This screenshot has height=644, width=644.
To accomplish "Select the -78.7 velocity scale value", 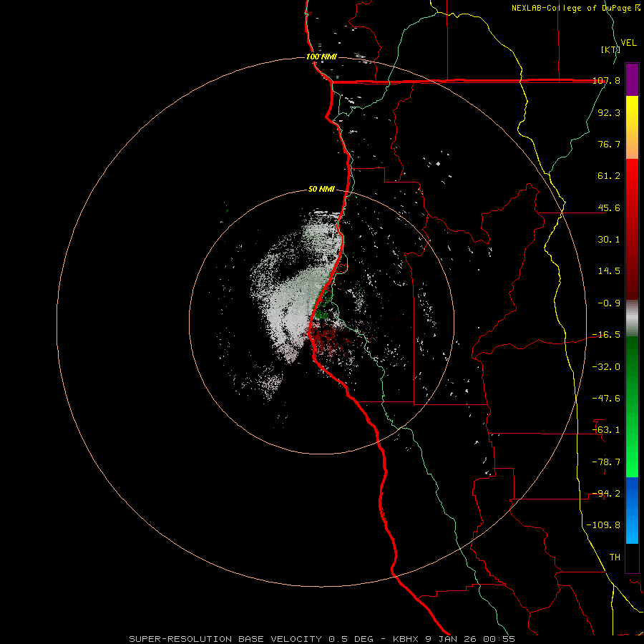I will click(606, 462).
